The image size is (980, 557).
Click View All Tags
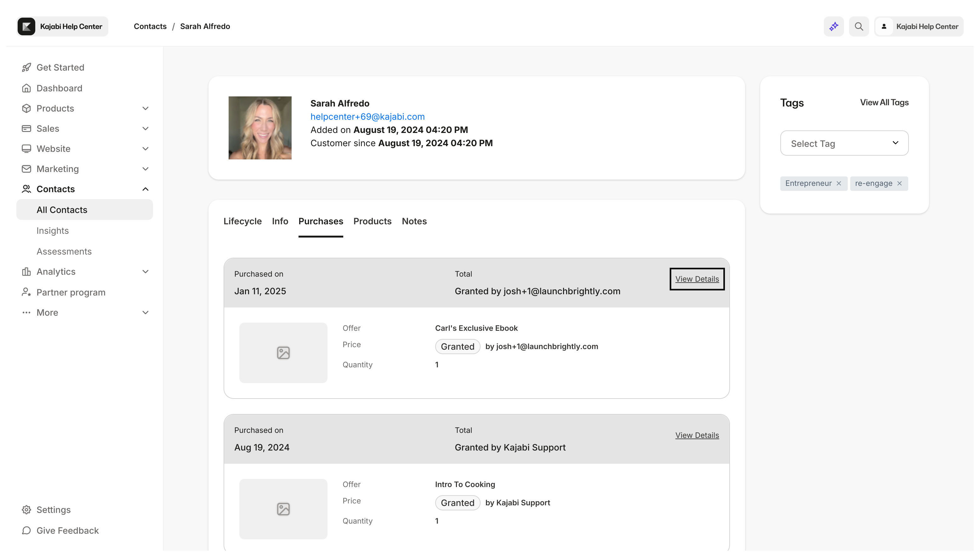click(884, 102)
